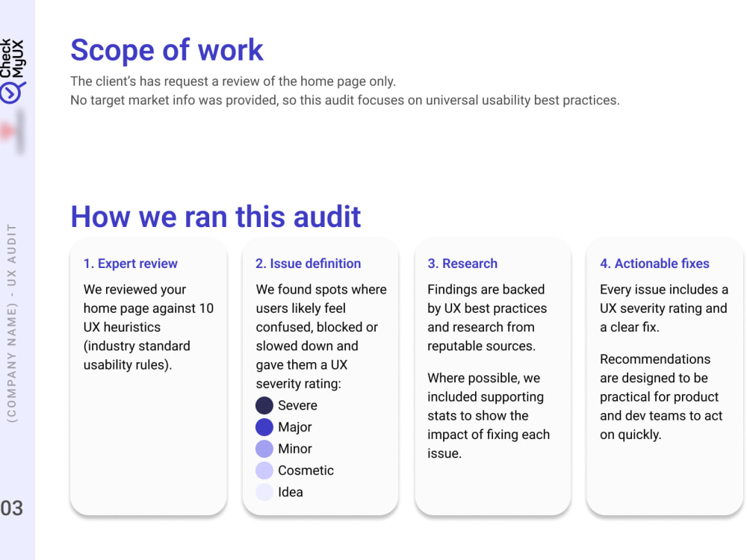Click the Cosmetic severity color dot
This screenshot has width=747, height=560.
pyautogui.click(x=264, y=470)
